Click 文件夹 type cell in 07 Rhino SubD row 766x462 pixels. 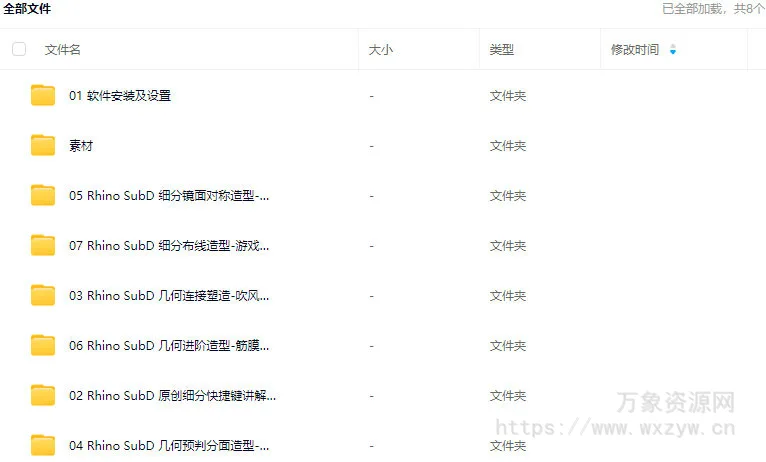(508, 246)
